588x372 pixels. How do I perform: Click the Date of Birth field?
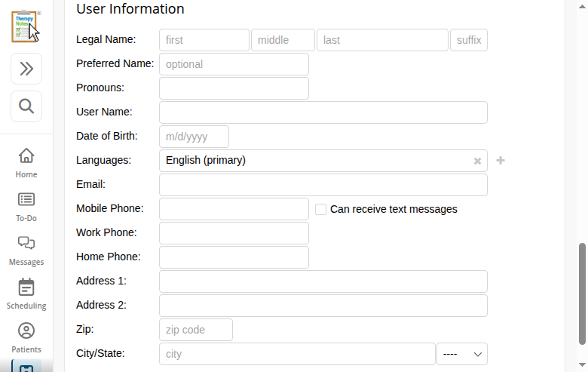tap(194, 137)
